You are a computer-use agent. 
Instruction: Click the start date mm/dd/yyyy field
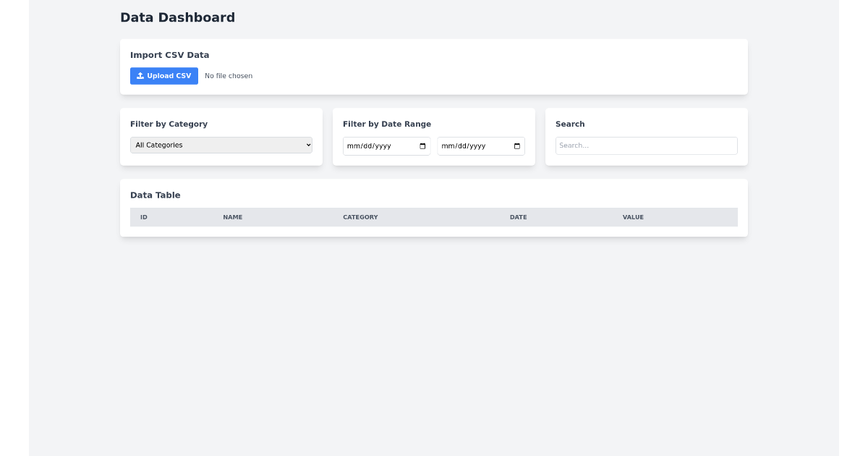376,145
